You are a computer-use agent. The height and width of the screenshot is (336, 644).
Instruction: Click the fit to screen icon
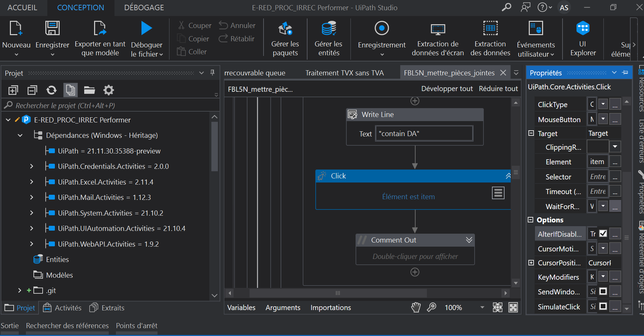coord(498,307)
